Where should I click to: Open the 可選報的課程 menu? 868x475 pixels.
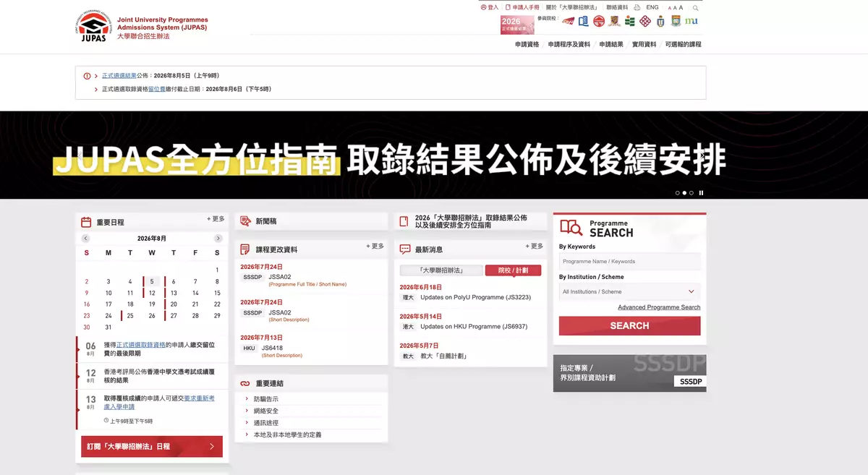[x=684, y=44]
